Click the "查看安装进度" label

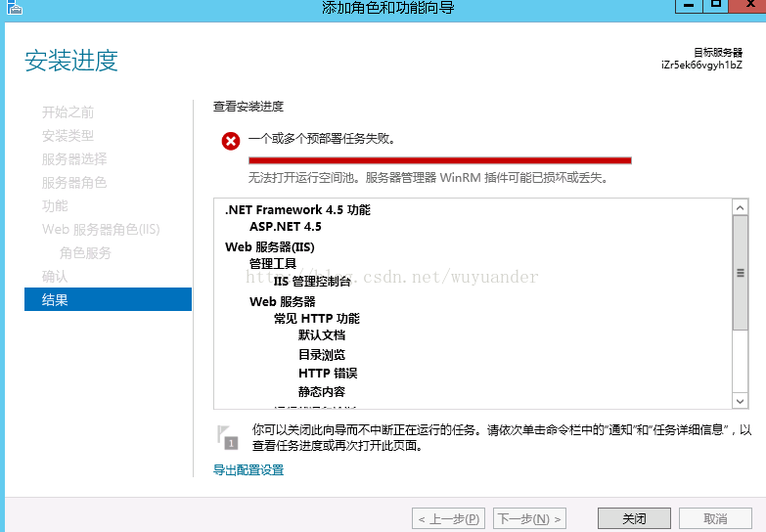[x=248, y=107]
